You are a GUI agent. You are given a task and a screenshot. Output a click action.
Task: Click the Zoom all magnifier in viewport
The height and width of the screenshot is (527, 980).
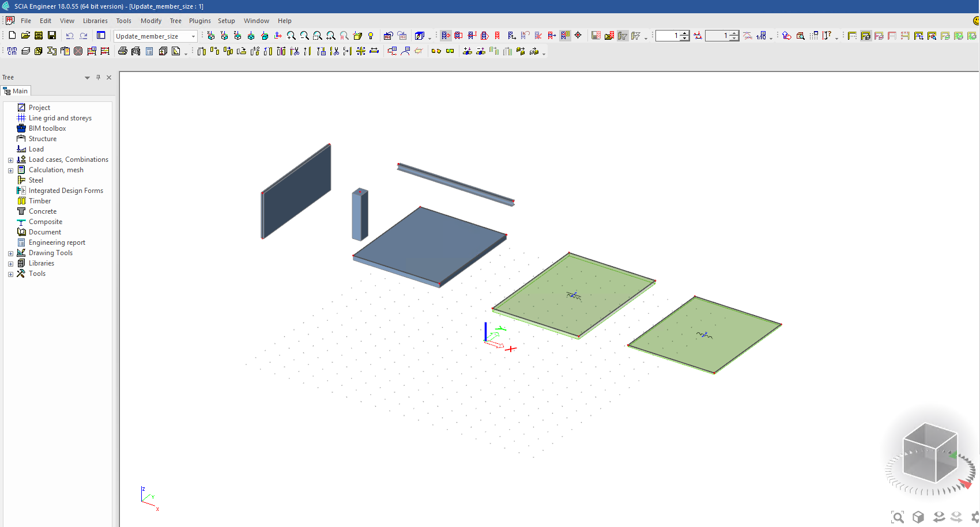pos(898,517)
